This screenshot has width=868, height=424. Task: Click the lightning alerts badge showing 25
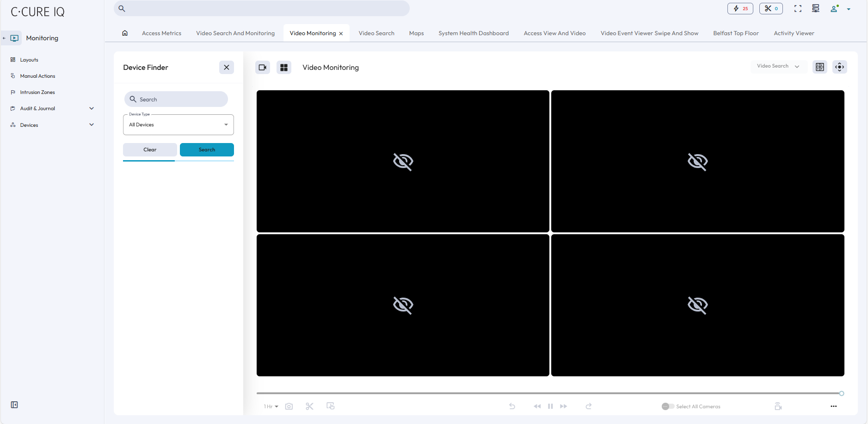coord(740,8)
